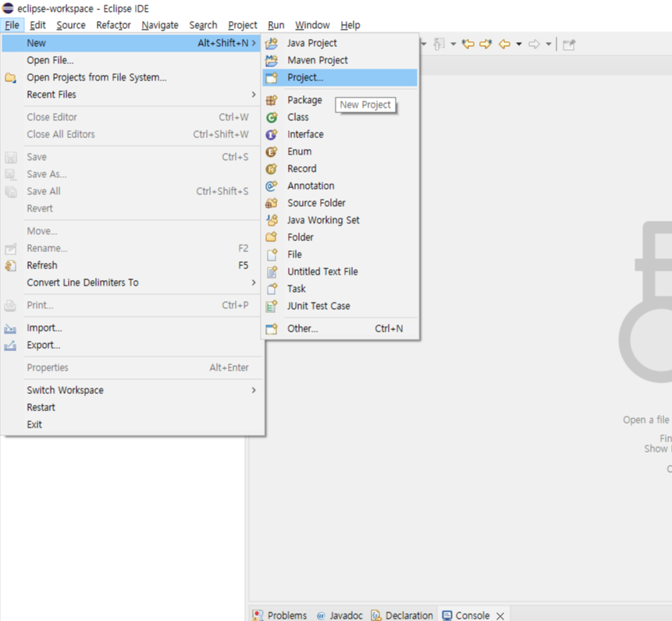
Task: Click the Next Edit Location toolbar arrow
Action: click(485, 44)
